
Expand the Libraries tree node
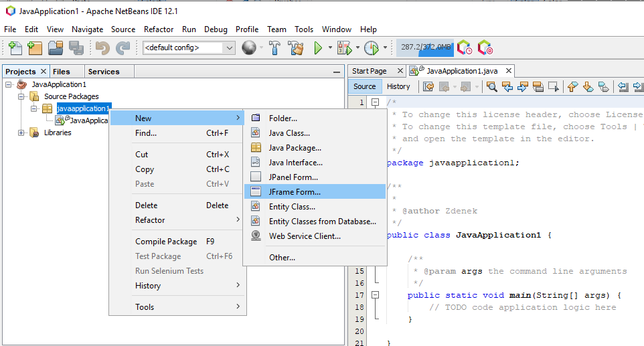pyautogui.click(x=21, y=133)
